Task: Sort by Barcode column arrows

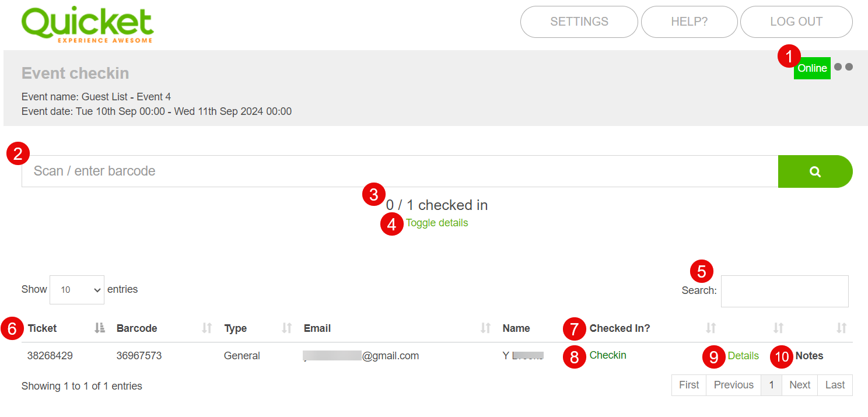Action: 206,328
